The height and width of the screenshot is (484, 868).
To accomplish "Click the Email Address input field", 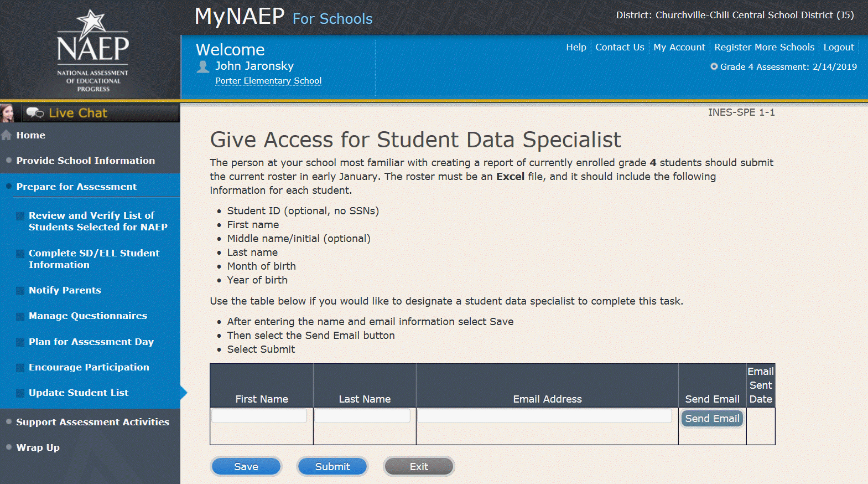I will (x=544, y=416).
